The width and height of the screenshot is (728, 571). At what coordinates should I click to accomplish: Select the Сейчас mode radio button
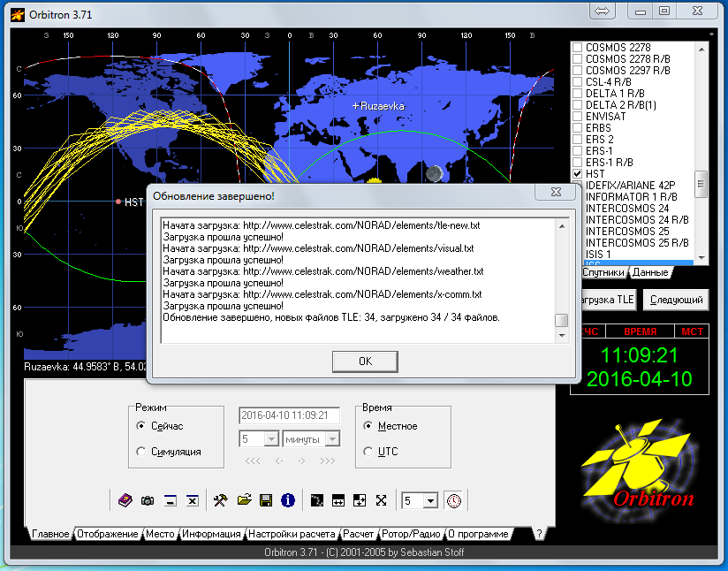(x=141, y=425)
